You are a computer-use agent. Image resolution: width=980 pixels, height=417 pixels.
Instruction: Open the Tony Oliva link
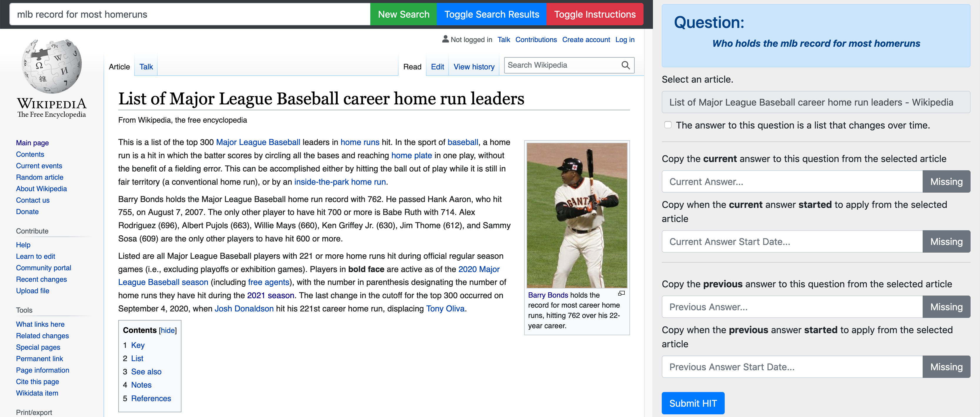coord(445,308)
